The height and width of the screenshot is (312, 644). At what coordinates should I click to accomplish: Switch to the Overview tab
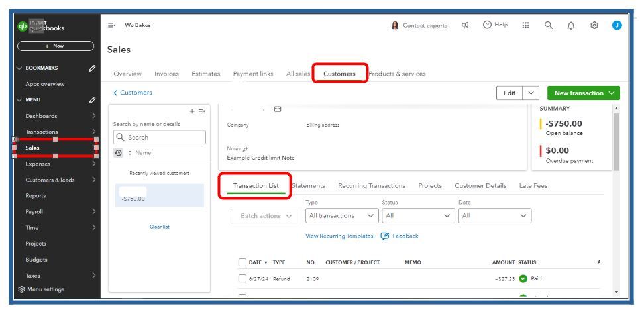coord(127,74)
